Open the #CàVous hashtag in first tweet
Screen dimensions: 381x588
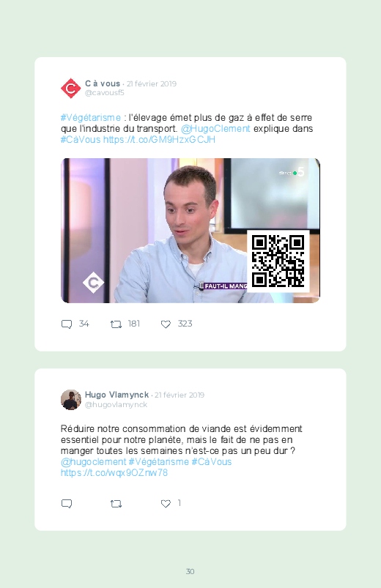81,140
